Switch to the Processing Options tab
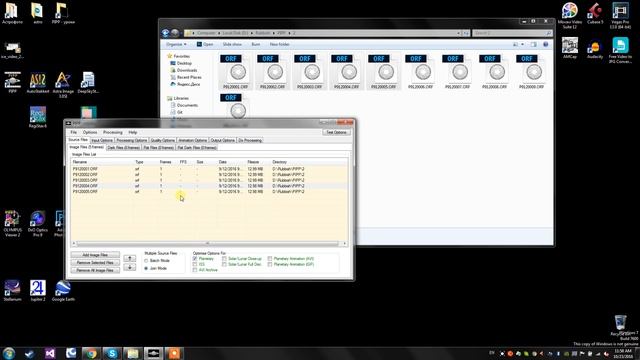Viewport: 640px width, 360px height. (x=131, y=140)
